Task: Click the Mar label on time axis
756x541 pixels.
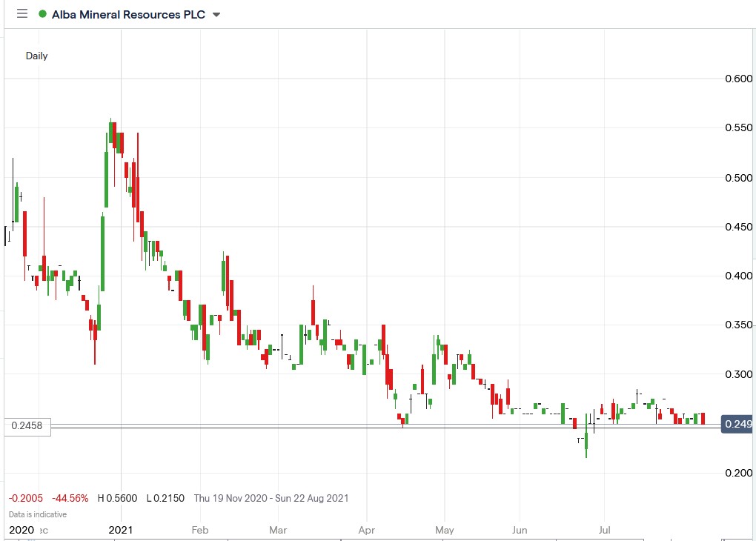Action: (x=278, y=530)
